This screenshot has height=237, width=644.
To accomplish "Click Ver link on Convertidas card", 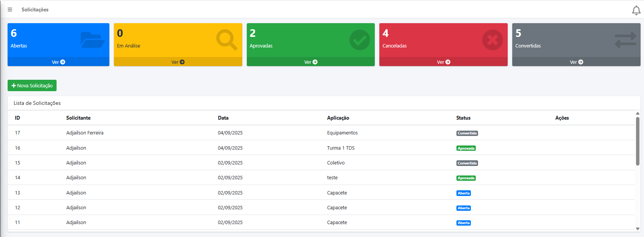I will click(576, 62).
